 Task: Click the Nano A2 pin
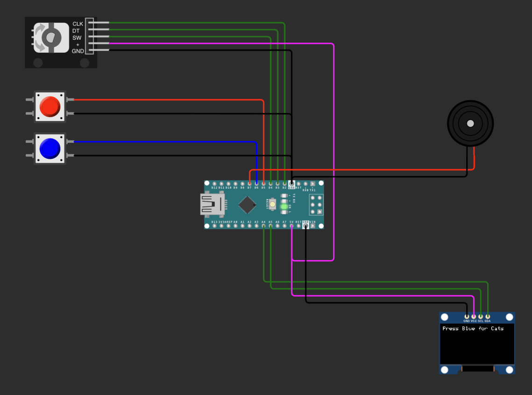[249, 226]
